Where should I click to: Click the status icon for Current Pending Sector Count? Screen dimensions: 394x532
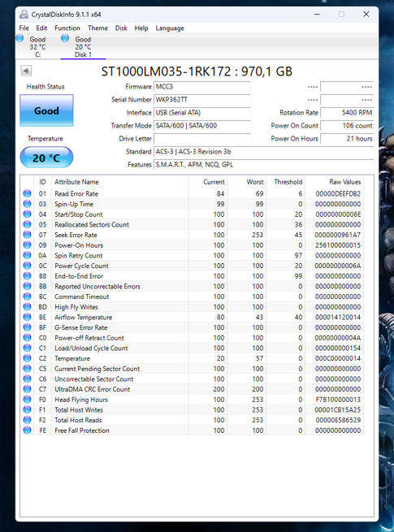coord(27,369)
